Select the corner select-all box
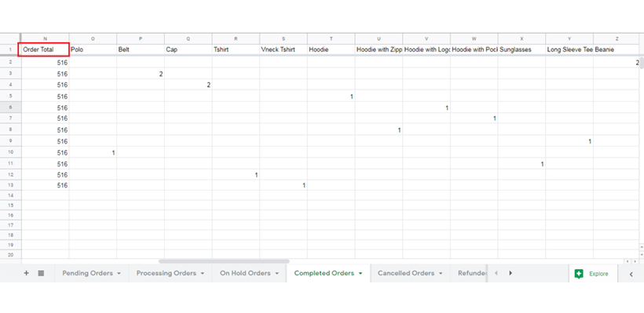The width and height of the screenshot is (644, 313). click(11, 38)
